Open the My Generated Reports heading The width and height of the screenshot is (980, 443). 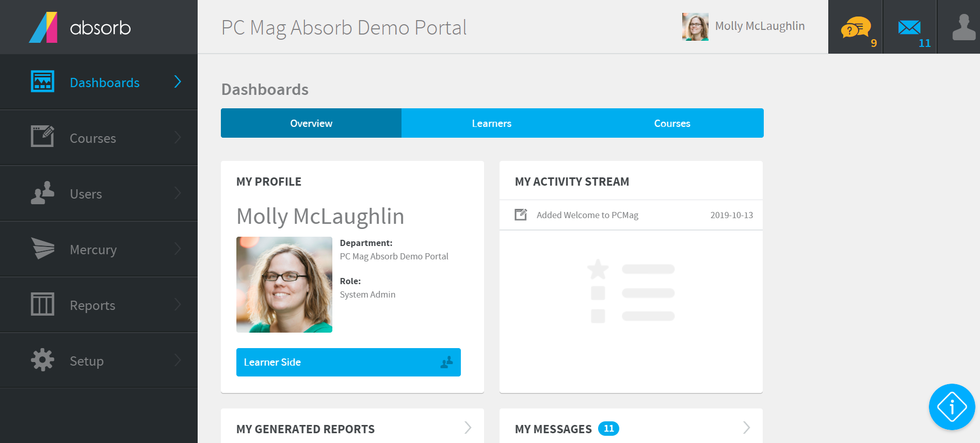click(306, 429)
